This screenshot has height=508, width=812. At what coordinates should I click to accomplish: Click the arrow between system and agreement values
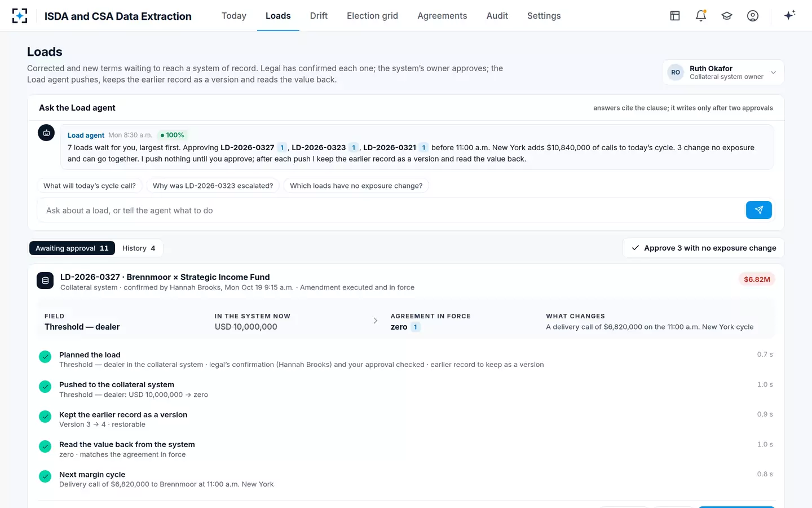[376, 321]
